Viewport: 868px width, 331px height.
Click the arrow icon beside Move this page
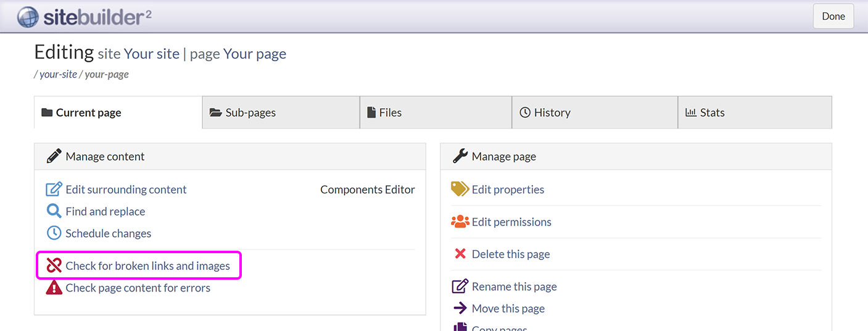click(460, 308)
